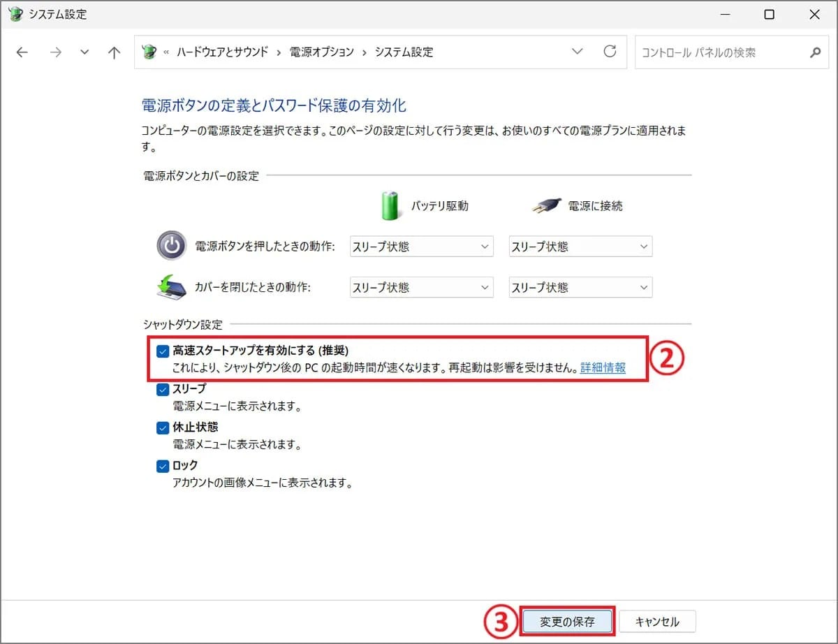Click the コントロール パネルの検索 input field
Screen dimensions: 838x644
pyautogui.click(x=719, y=52)
